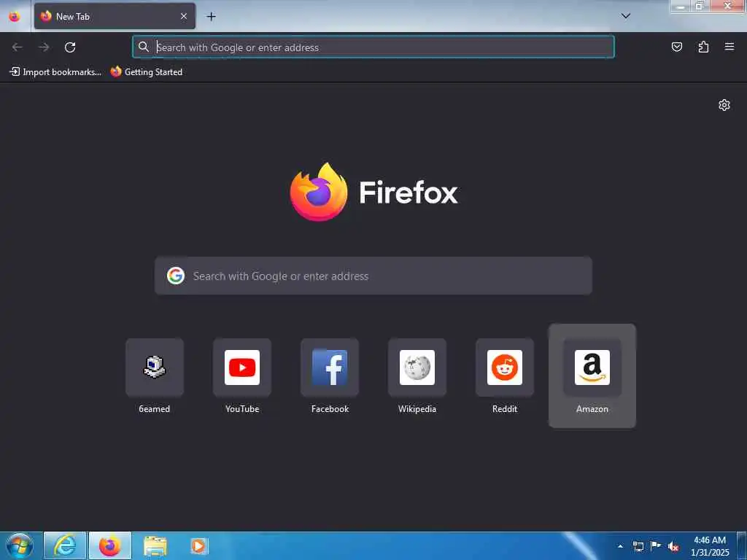Viewport: 747px width, 560px height.
Task: Click the Import bookmarks… toolbar item
Action: (55, 72)
